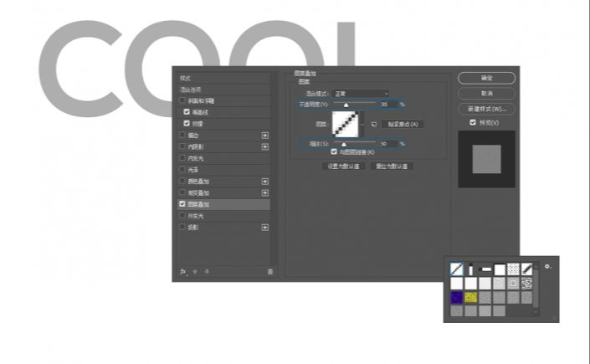590x364 pixels.
Task: Open the fx effects menu icon
Action: pos(183,271)
